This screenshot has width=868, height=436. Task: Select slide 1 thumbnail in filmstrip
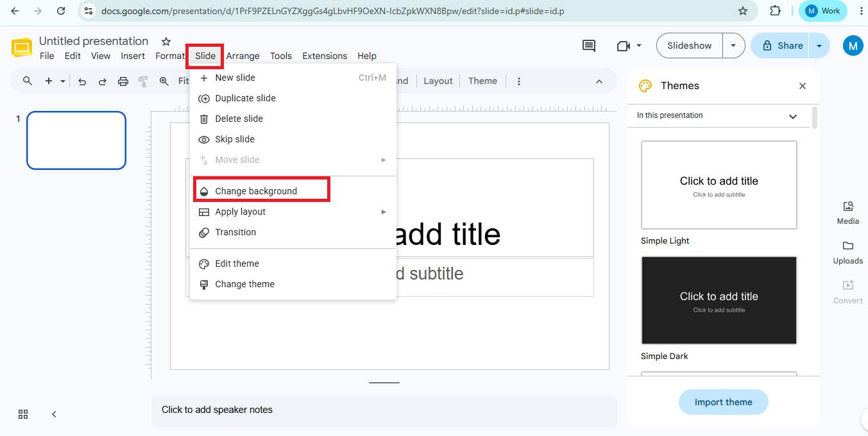click(76, 140)
